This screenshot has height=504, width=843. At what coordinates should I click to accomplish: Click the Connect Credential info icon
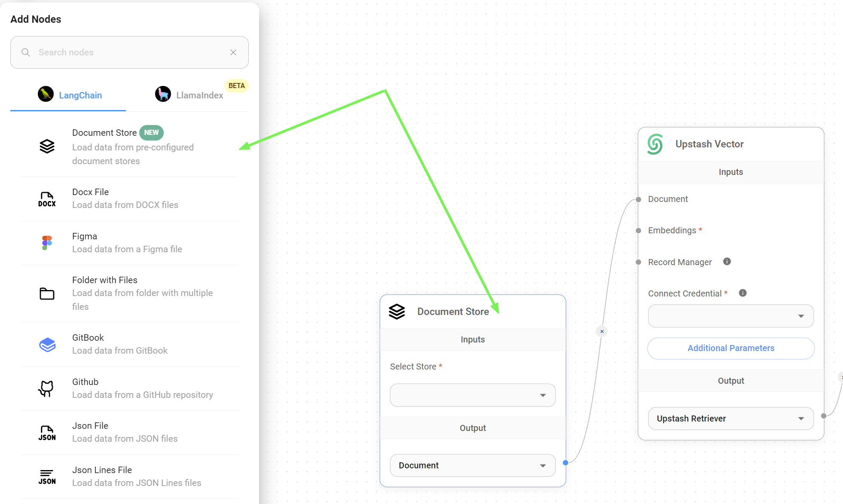pyautogui.click(x=742, y=293)
